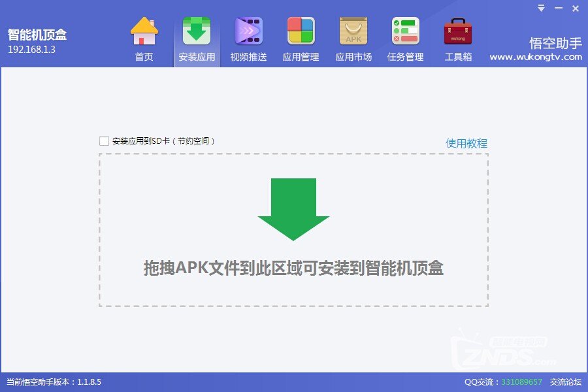The height and width of the screenshot is (392, 588).
Task: Click the 悟空助手 brand title
Action: [555, 43]
